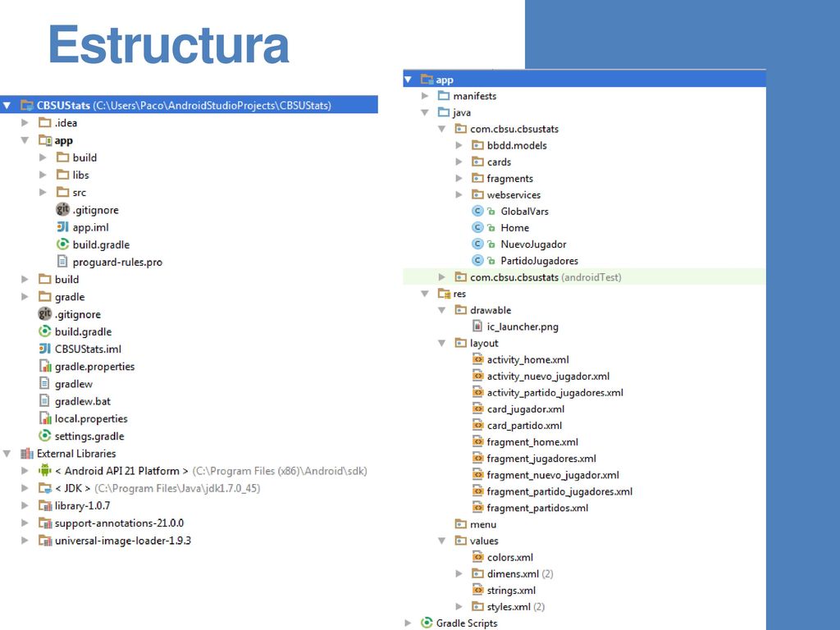Click the activity_home.xml layout file icon
This screenshot has width=840, height=630.
point(478,359)
